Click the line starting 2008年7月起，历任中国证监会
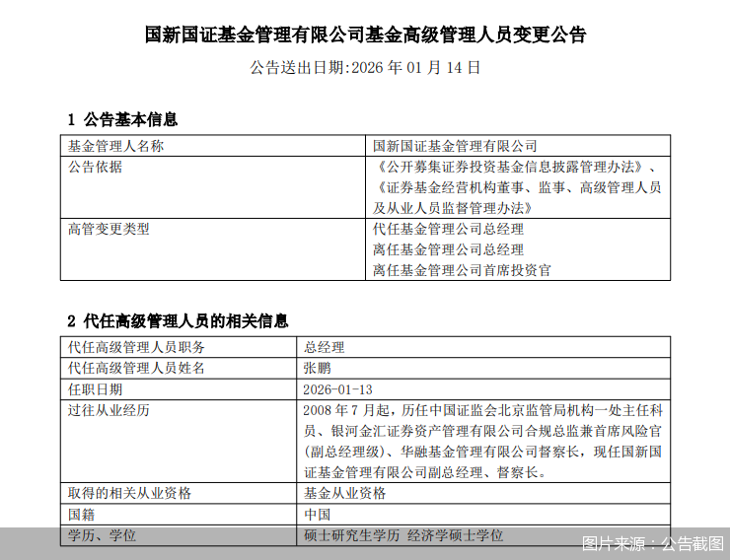The height and width of the screenshot is (560, 730). (x=482, y=410)
